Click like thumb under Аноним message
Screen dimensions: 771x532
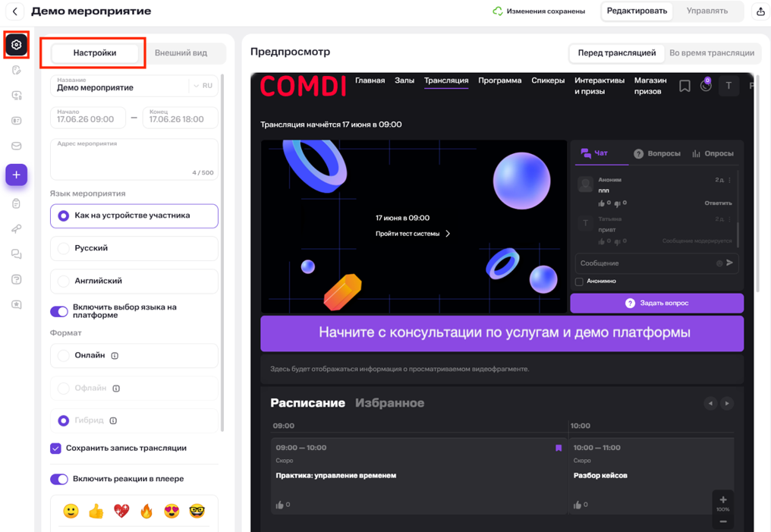point(601,203)
